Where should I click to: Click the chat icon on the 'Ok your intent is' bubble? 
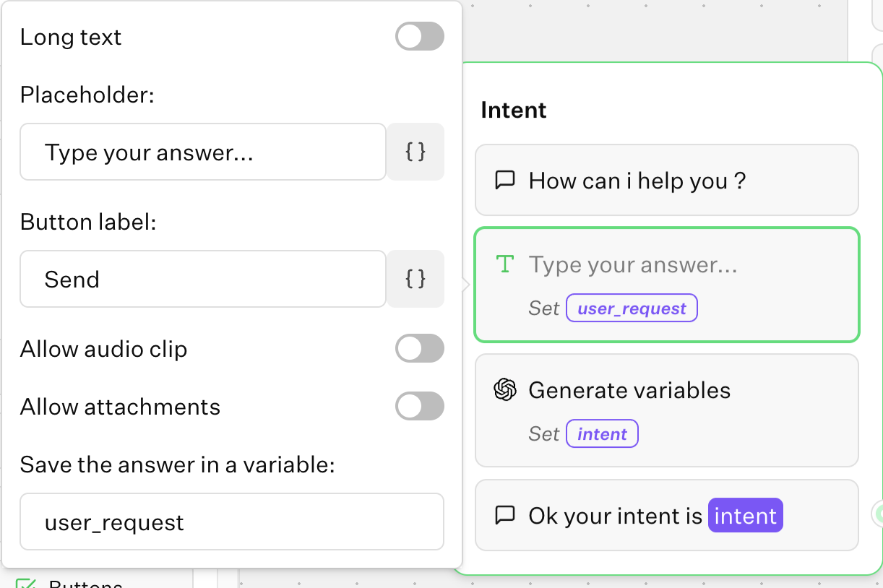click(x=506, y=515)
